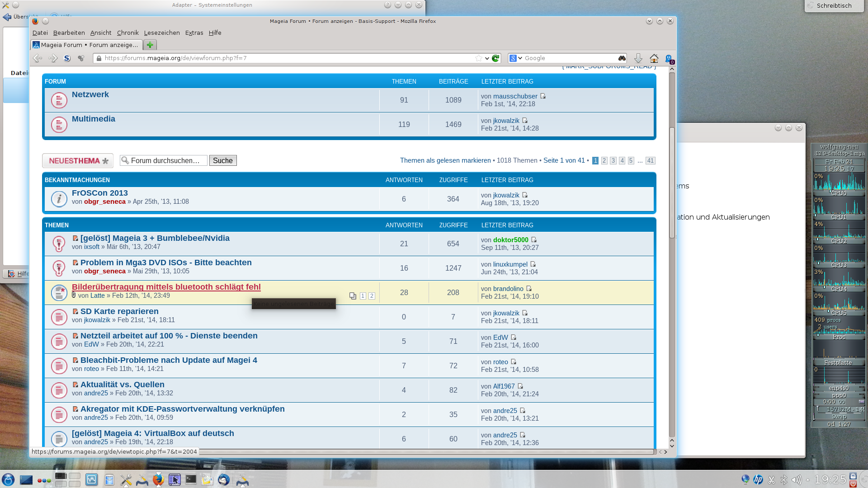Switch to the second virtual desktop in pager
The height and width of the screenshot is (488, 868).
click(x=75, y=476)
